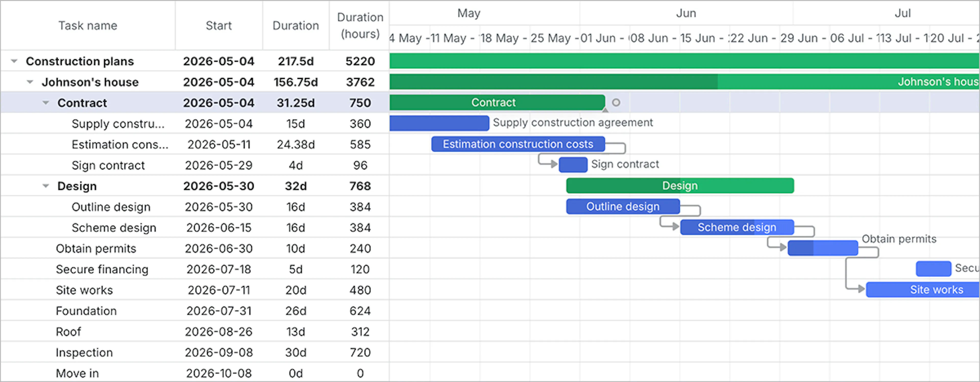Click the Task name column header
Image resolution: width=980 pixels, height=382 pixels.
pos(88,26)
